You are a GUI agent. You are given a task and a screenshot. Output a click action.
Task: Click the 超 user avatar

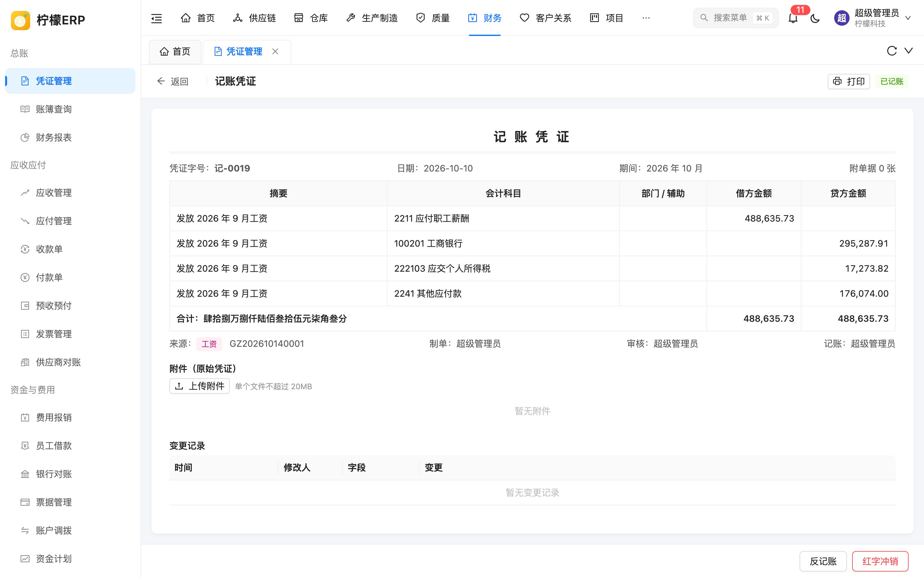[x=841, y=18]
